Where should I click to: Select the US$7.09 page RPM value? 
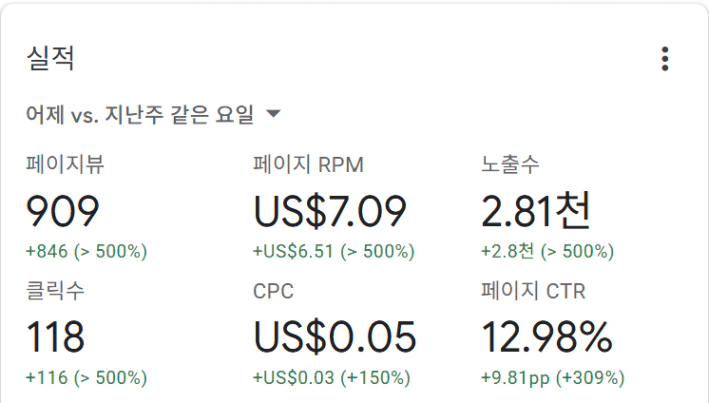[330, 211]
